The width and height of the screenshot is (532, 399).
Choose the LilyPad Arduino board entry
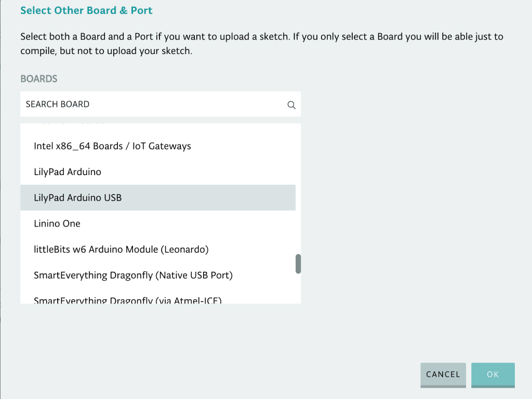click(x=158, y=171)
